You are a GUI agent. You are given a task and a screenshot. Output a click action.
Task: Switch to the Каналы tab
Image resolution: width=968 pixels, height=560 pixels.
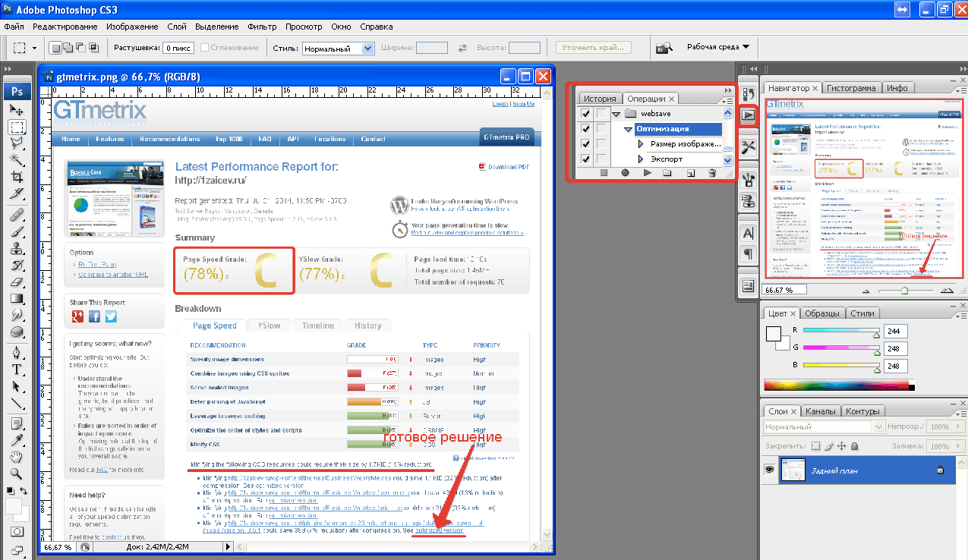[x=820, y=411]
